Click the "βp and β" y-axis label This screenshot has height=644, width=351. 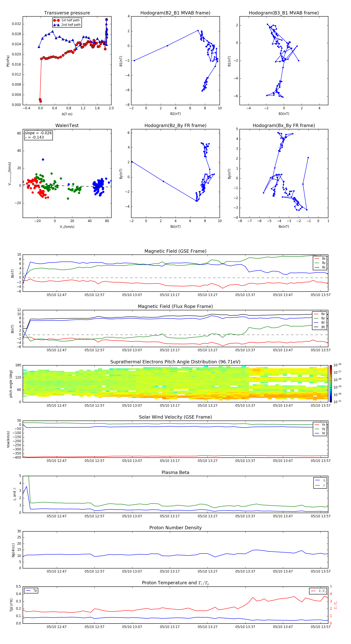14,494
